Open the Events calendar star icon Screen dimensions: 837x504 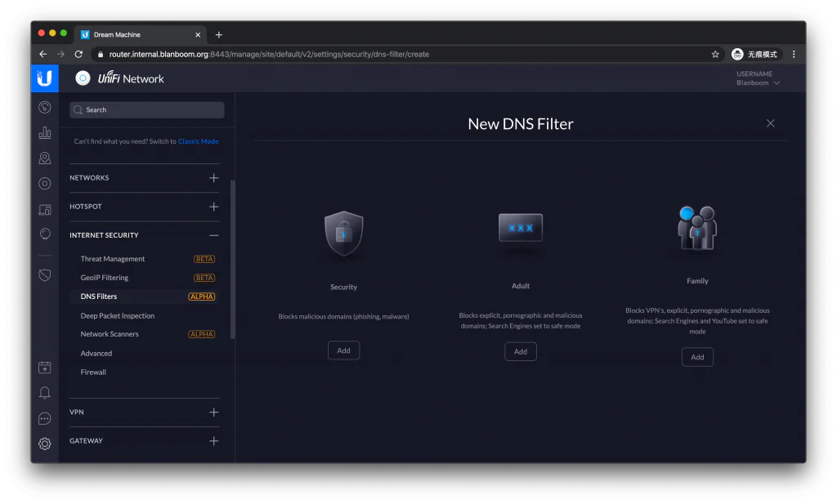click(45, 368)
